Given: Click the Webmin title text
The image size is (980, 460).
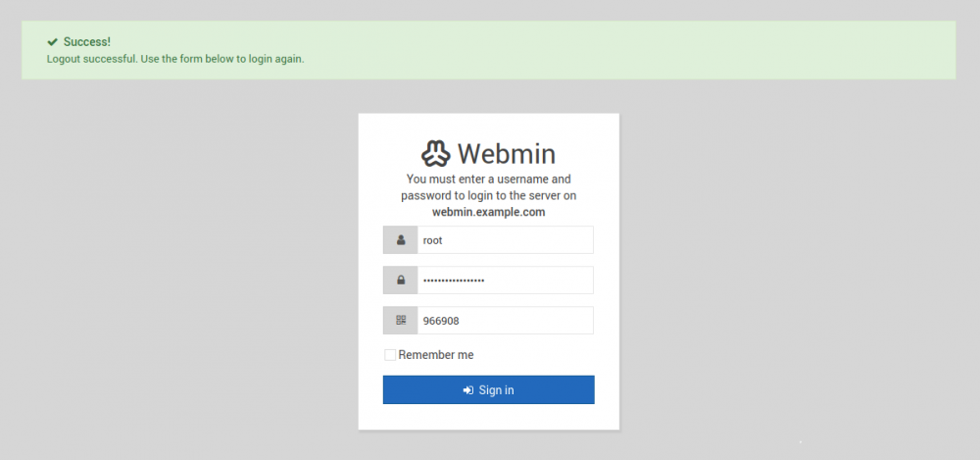Looking at the screenshot, I should click(507, 153).
